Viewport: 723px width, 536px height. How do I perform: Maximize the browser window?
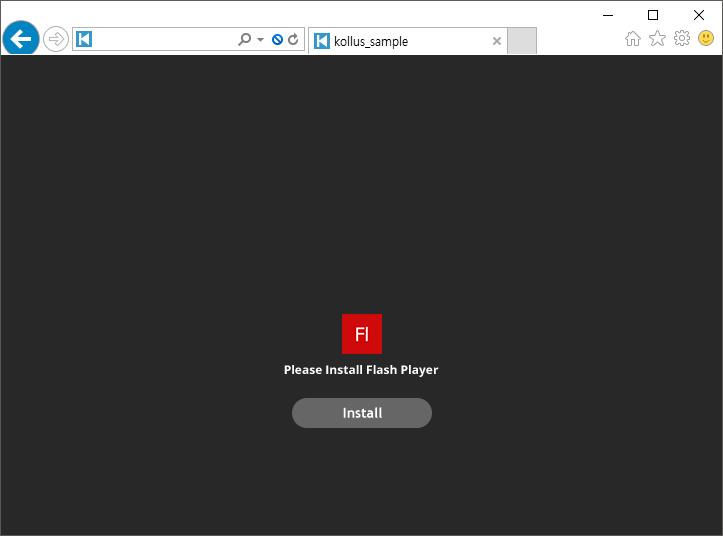653,15
